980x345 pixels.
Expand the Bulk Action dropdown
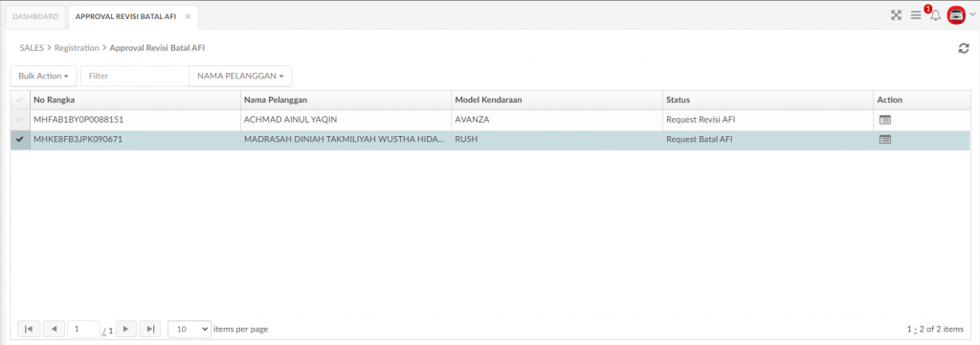point(43,76)
